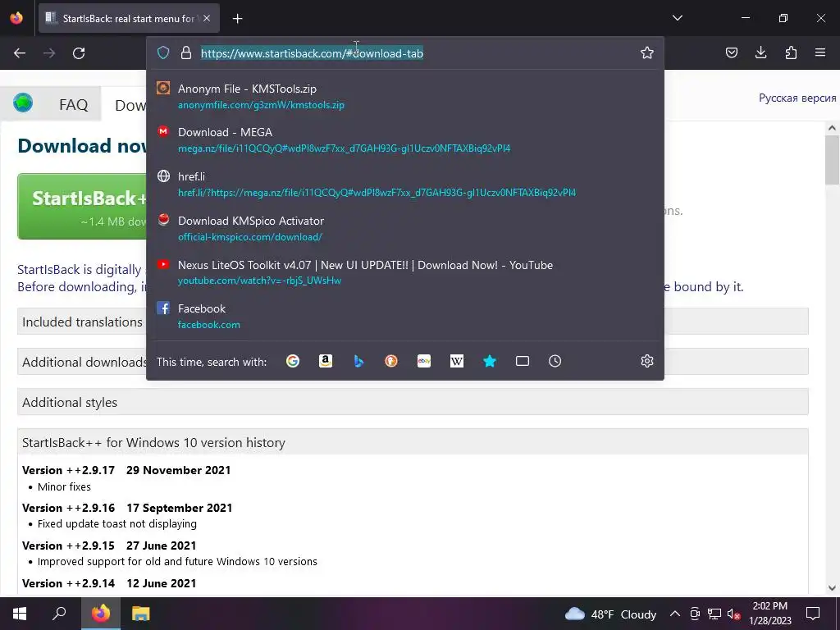Open the 48°F Cloudy weather widget

tap(610, 614)
